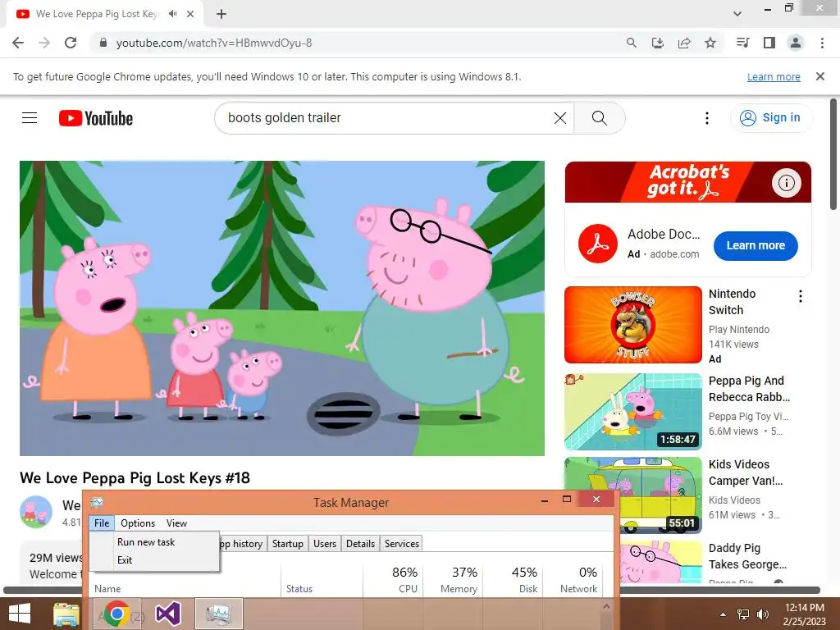Bookmark this page with the star icon

point(710,43)
